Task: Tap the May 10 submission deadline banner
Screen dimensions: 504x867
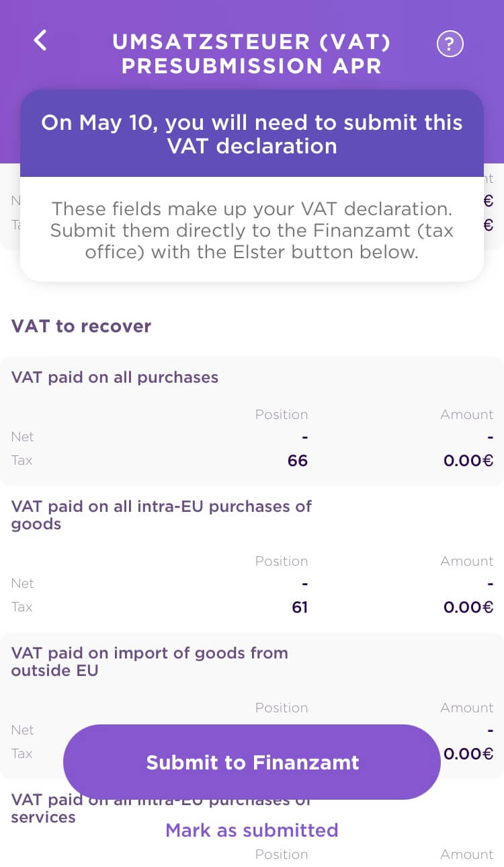Action: pos(252,135)
